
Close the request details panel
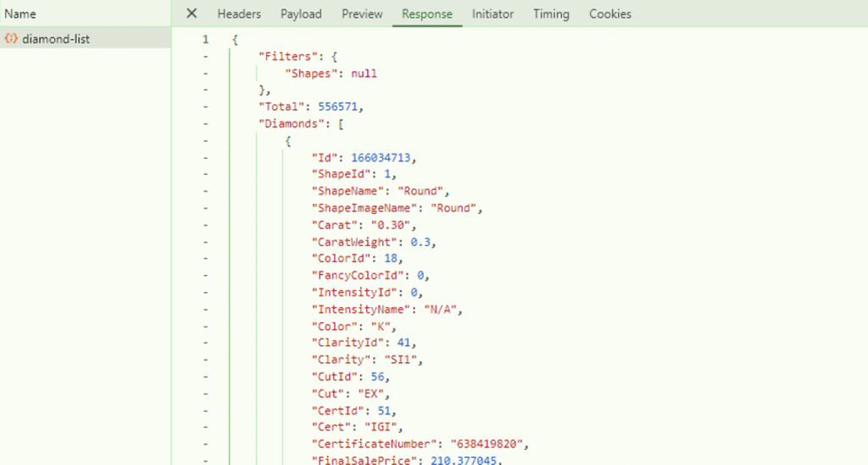pos(192,14)
